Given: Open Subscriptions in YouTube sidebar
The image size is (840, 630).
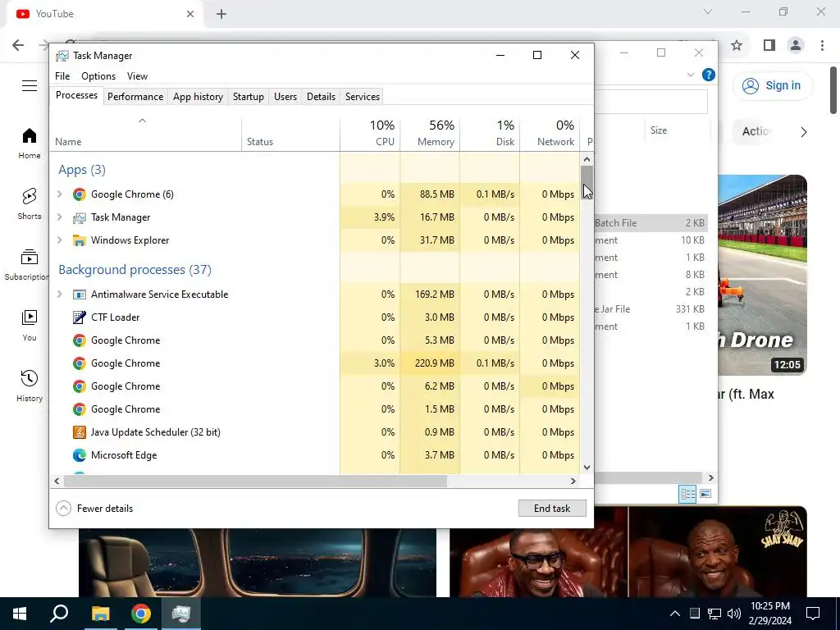Looking at the screenshot, I should coord(27,265).
